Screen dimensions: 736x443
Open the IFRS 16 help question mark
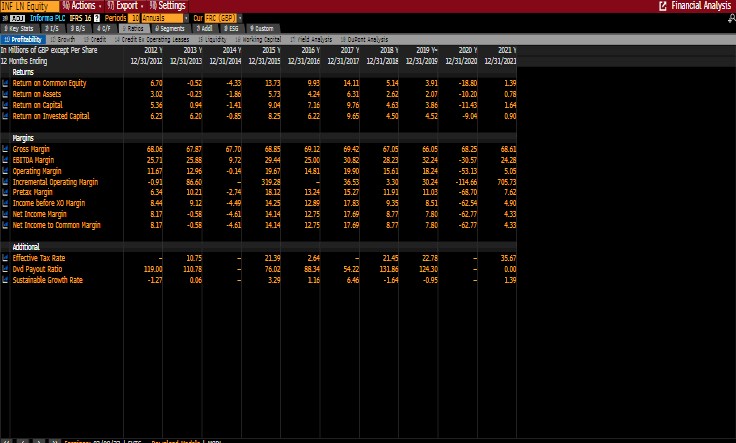coord(97,18)
